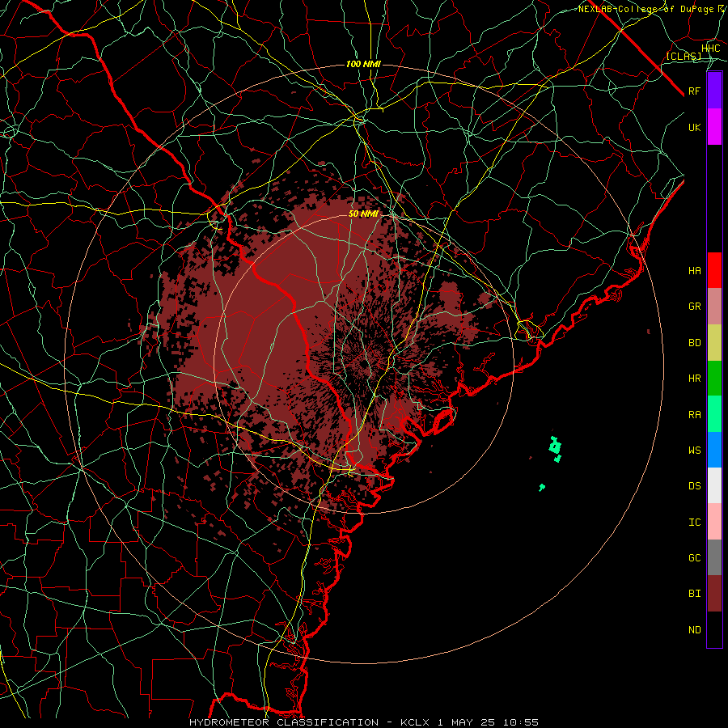Click the white DS legend swatch

[714, 485]
